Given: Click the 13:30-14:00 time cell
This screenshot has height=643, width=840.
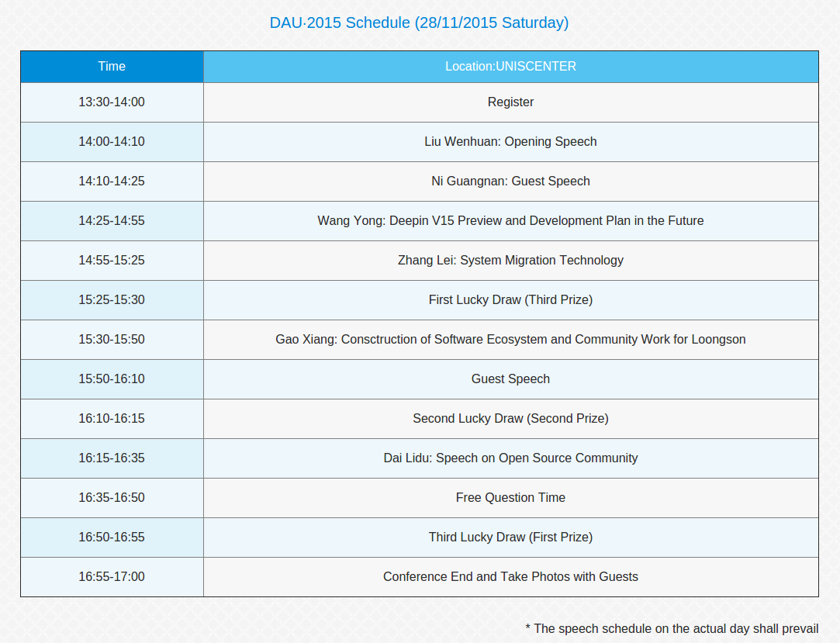Looking at the screenshot, I should coord(112,102).
